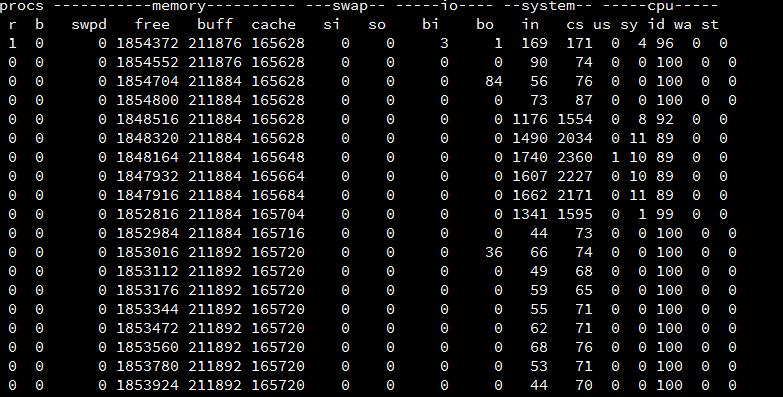This screenshot has height=397, width=783.
Task: Click the blocks out value 84
Action: pyautogui.click(x=493, y=81)
